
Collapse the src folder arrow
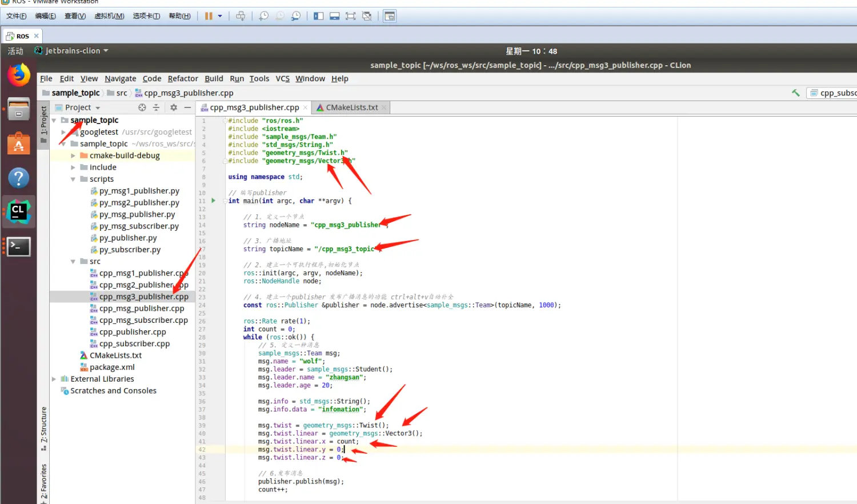click(73, 261)
